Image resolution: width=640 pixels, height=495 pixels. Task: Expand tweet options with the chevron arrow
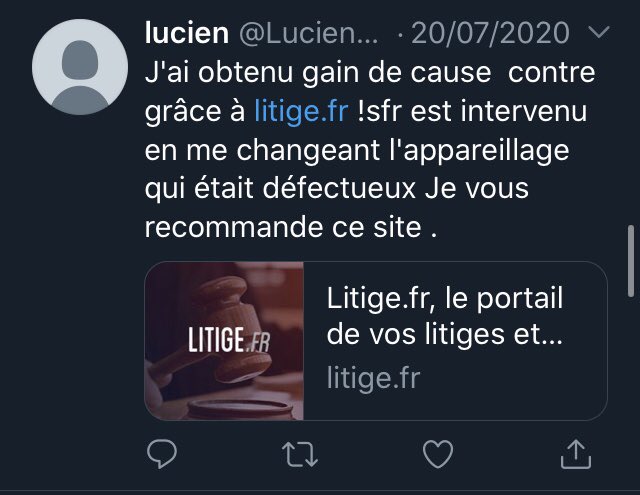point(599,31)
